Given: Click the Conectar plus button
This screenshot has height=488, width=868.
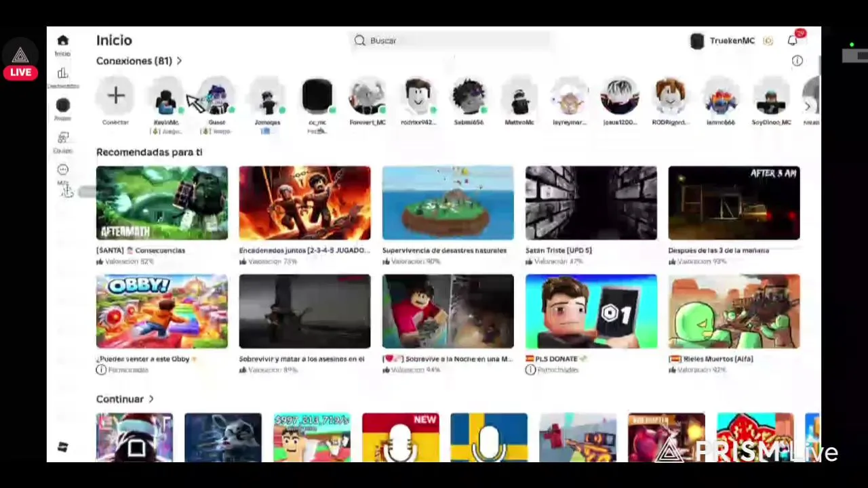Looking at the screenshot, I should [x=115, y=96].
